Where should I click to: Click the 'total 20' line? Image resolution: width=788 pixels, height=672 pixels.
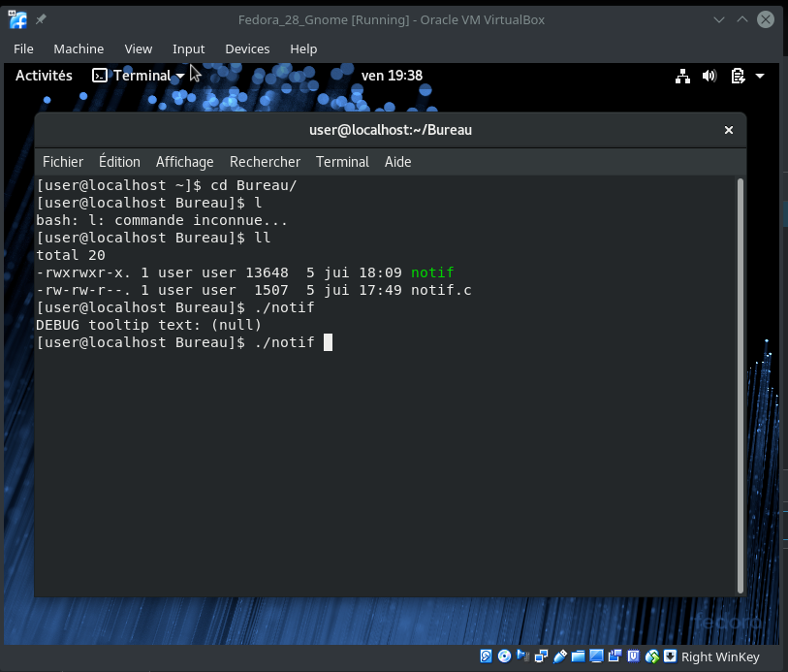71,255
